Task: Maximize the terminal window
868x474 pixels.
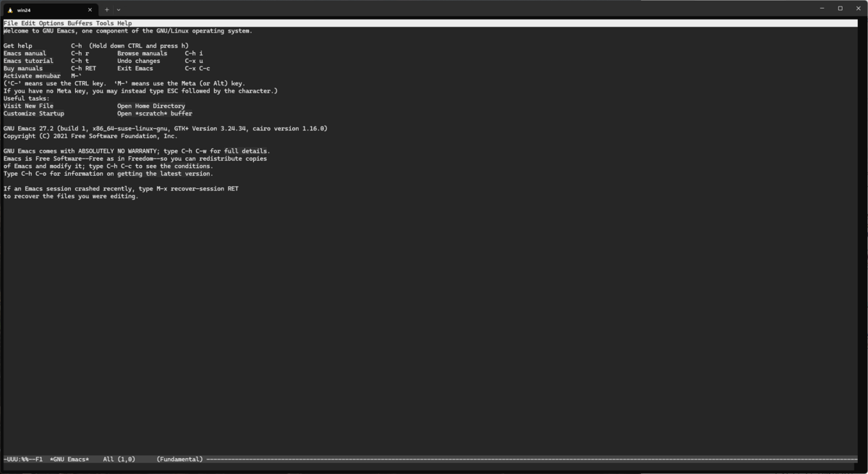Action: (x=841, y=9)
